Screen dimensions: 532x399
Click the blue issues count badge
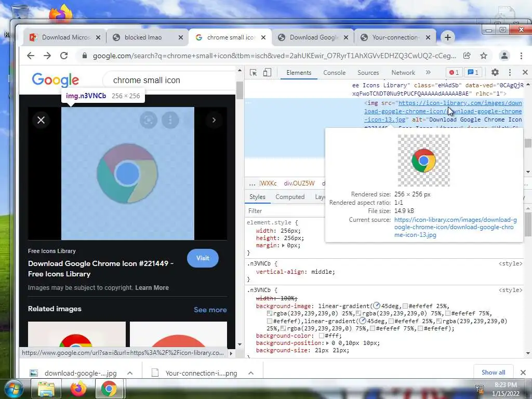(x=473, y=72)
